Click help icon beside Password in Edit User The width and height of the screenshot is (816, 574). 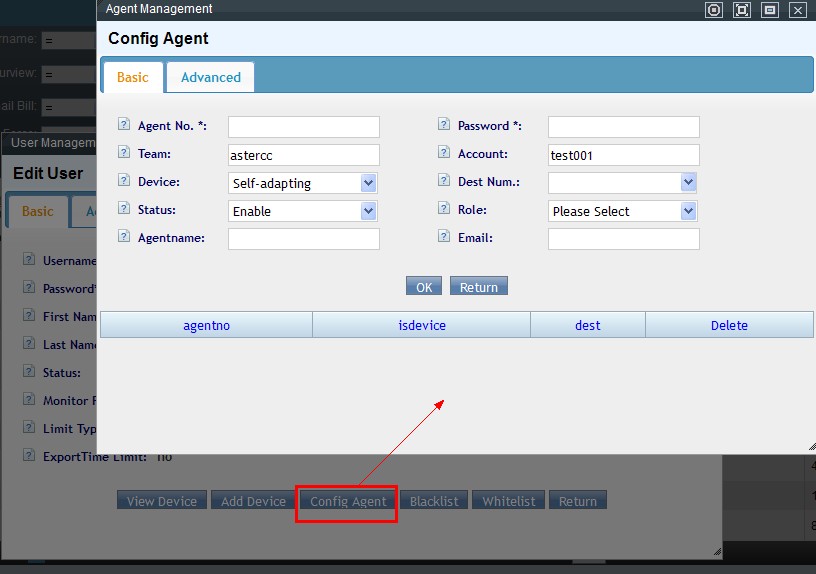coord(29,287)
